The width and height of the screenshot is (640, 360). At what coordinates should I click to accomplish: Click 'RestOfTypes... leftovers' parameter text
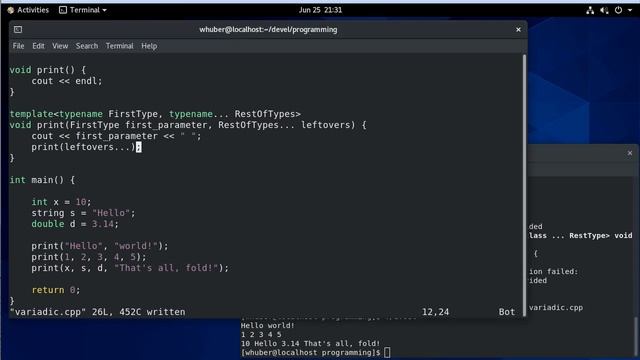287,125
